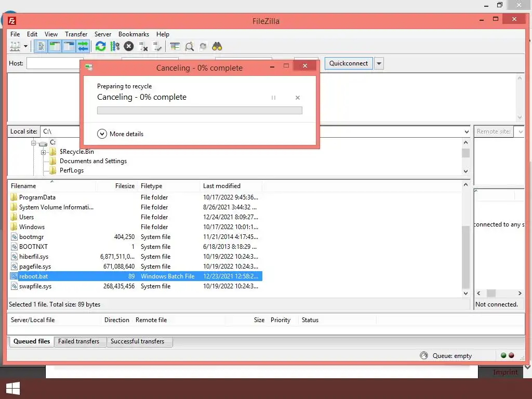Click the Host input field

(54, 63)
